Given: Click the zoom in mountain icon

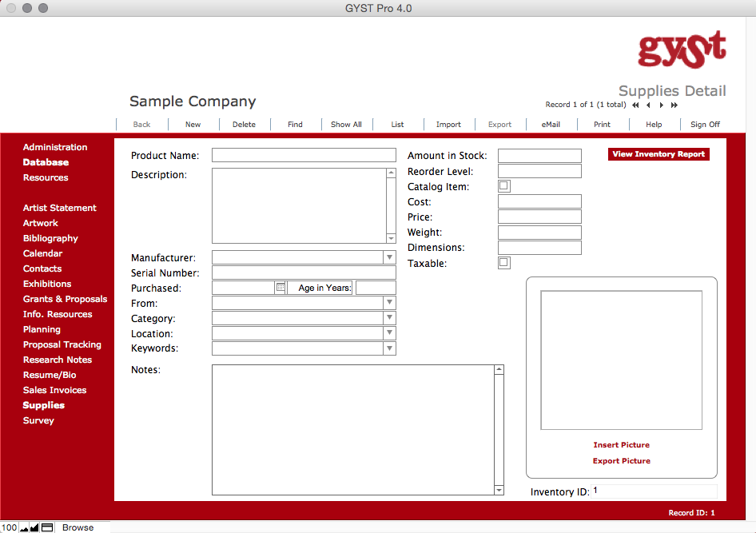Looking at the screenshot, I should point(34,527).
